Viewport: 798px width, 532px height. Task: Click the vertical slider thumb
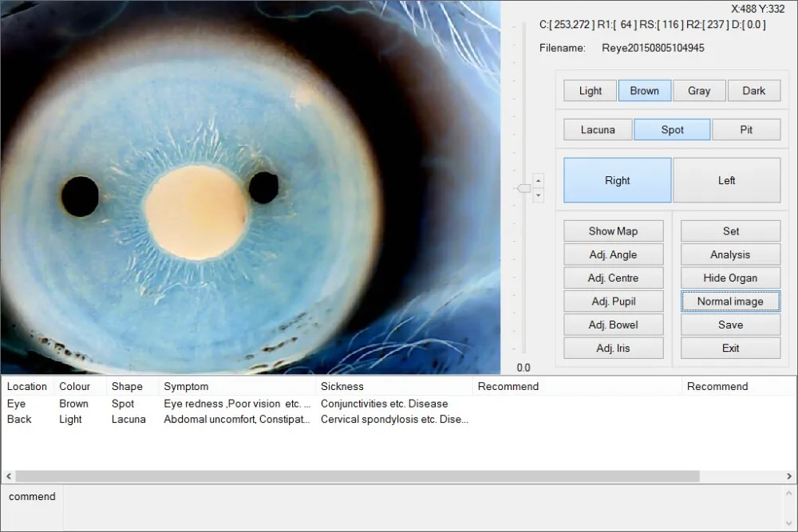[523, 188]
